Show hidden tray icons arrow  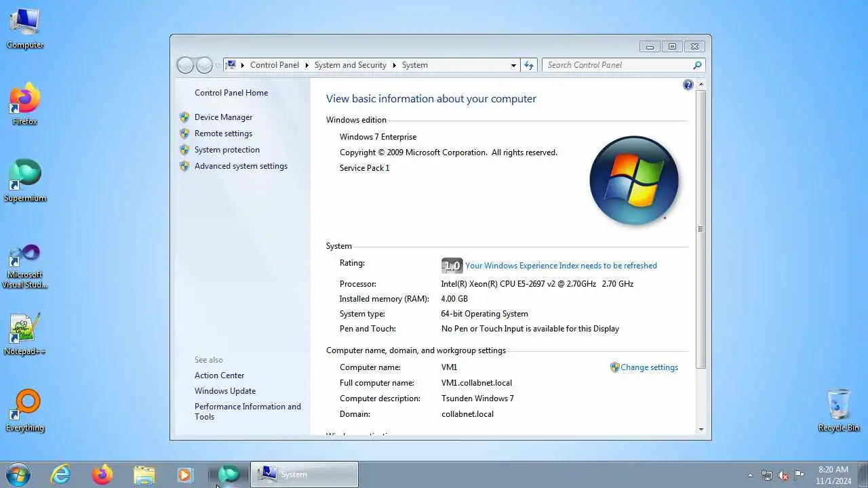point(750,475)
